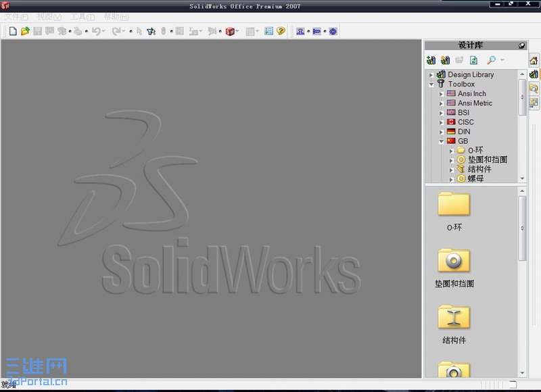Expand the O-环 folder in tree
Screen dimensions: 541x392
point(451,151)
